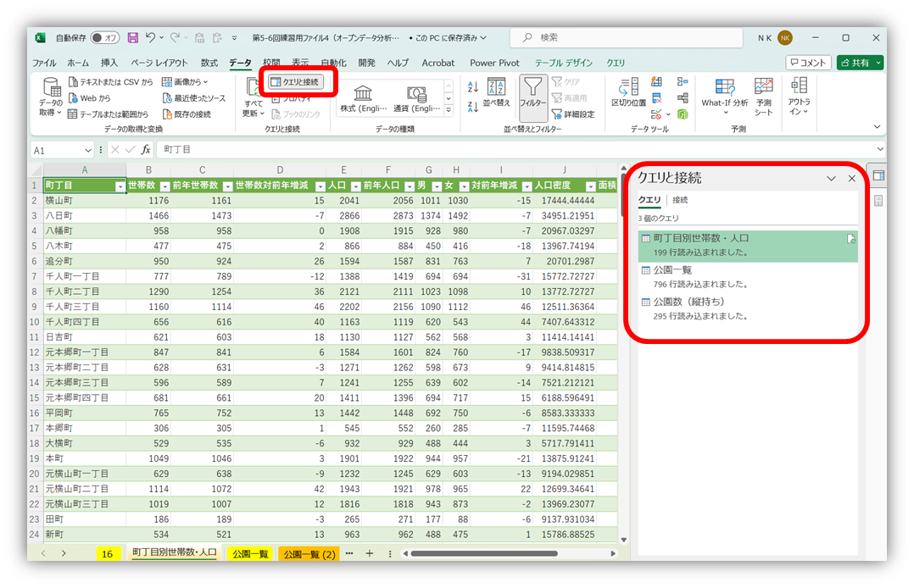Open the クエリ ribbon tab

point(616,63)
